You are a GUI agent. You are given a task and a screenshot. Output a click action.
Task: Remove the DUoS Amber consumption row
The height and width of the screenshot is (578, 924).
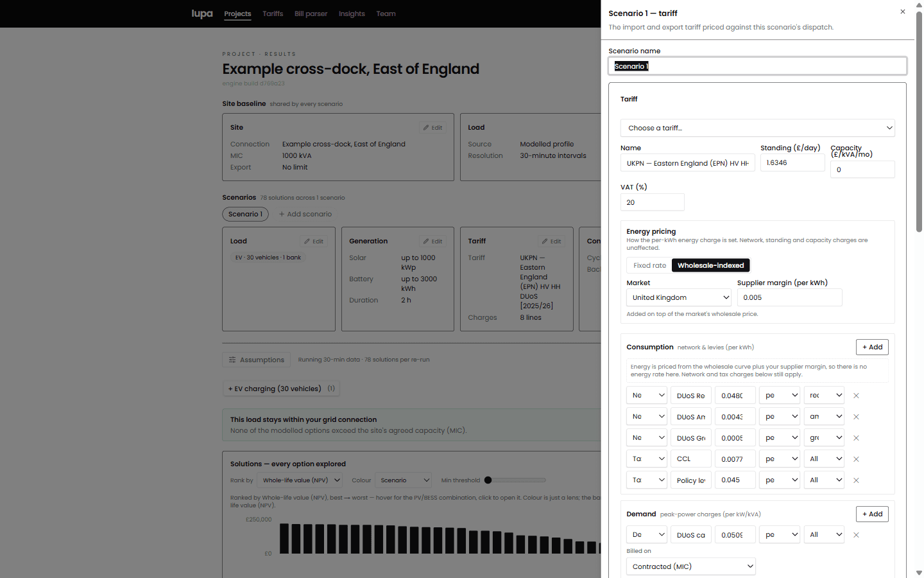pyautogui.click(x=856, y=417)
